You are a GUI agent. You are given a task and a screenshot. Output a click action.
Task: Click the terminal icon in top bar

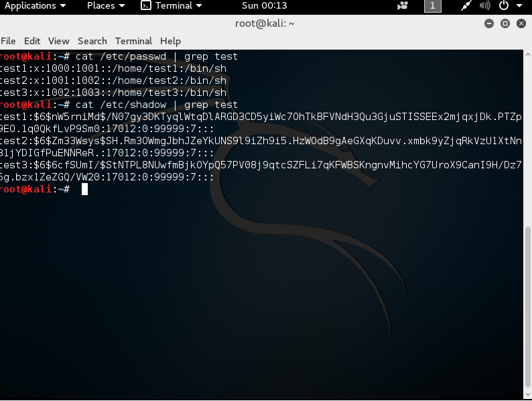pyautogui.click(x=146, y=5)
